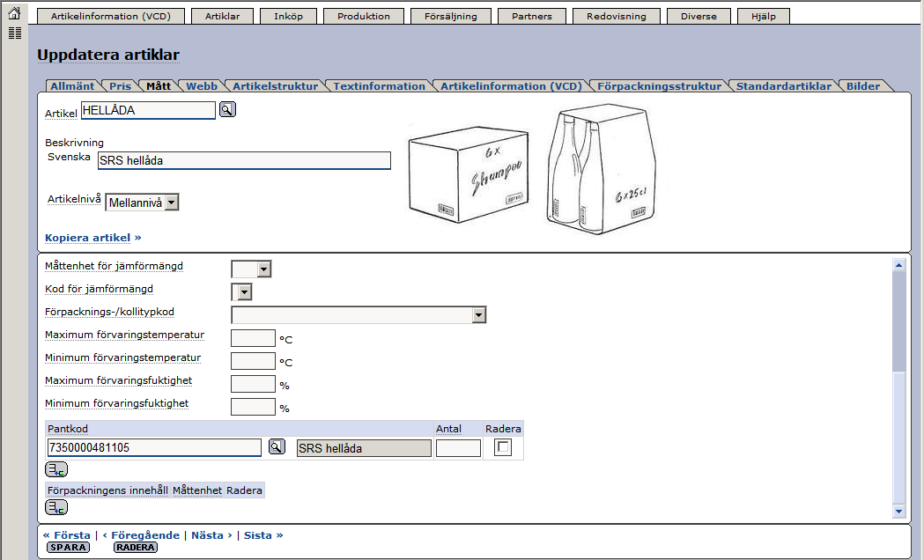Image resolution: width=924 pixels, height=560 pixels.
Task: Switch to Artikelstruktur tab
Action: point(275,86)
